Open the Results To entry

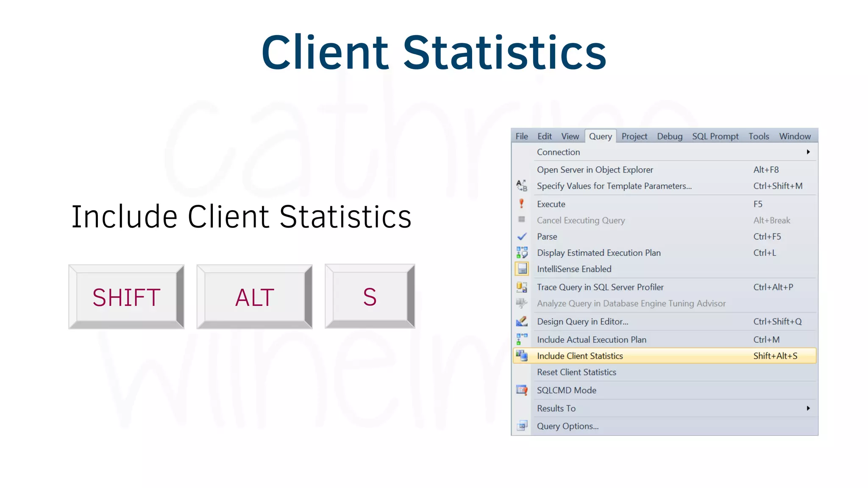[x=665, y=408]
